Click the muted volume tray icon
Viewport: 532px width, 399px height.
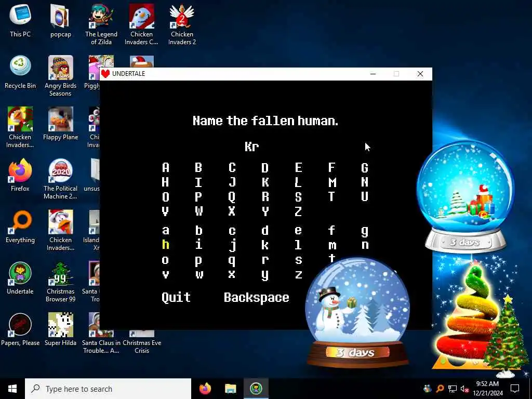[465, 389]
